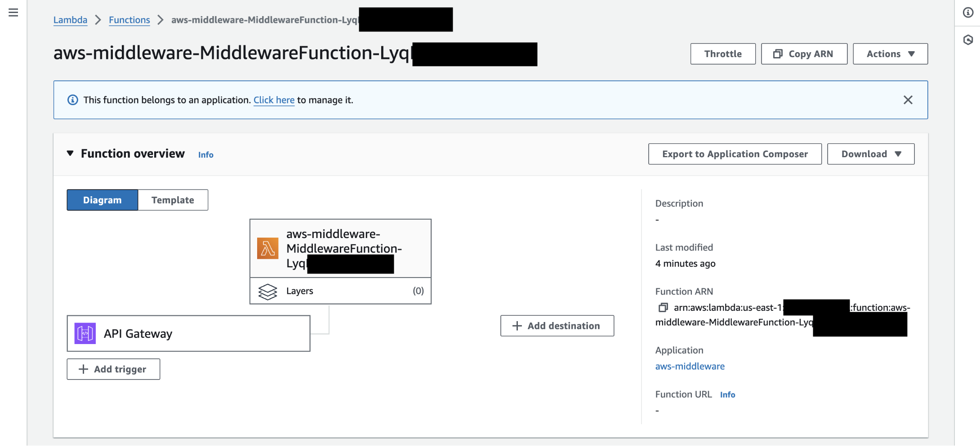Click the plus icon on Add trigger
Viewport: 980px width, 446px height.
pos(83,369)
